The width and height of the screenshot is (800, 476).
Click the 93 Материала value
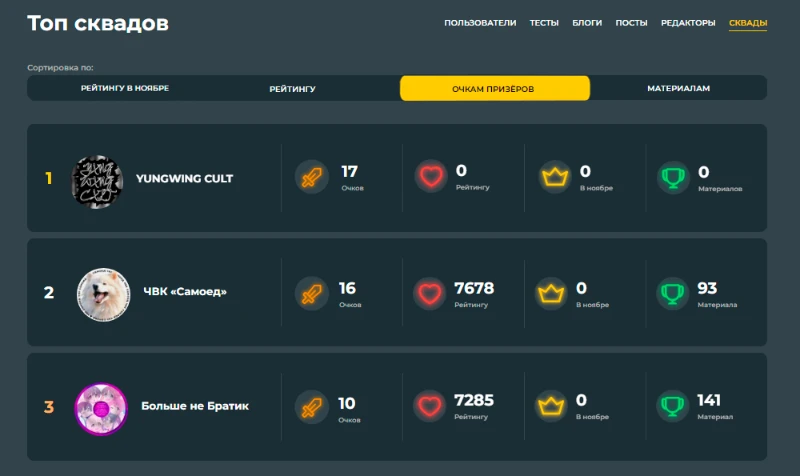(707, 288)
